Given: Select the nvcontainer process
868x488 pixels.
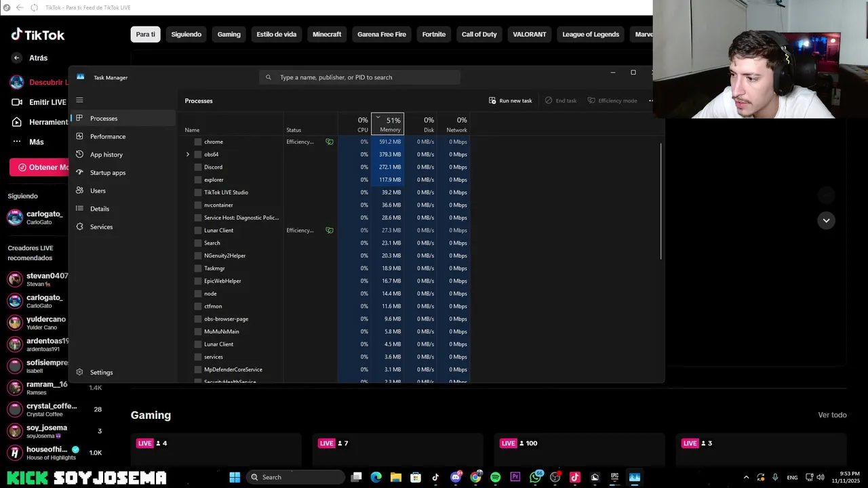Looking at the screenshot, I should [x=327, y=205].
